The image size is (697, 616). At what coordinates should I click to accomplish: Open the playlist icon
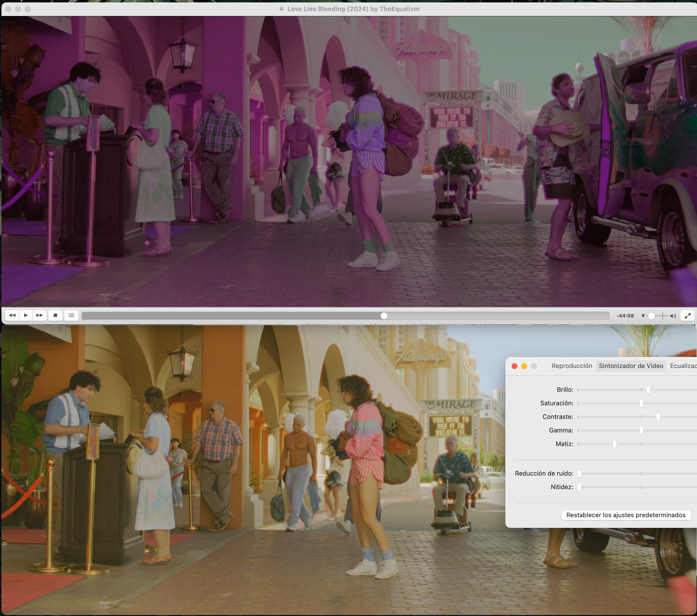point(71,316)
